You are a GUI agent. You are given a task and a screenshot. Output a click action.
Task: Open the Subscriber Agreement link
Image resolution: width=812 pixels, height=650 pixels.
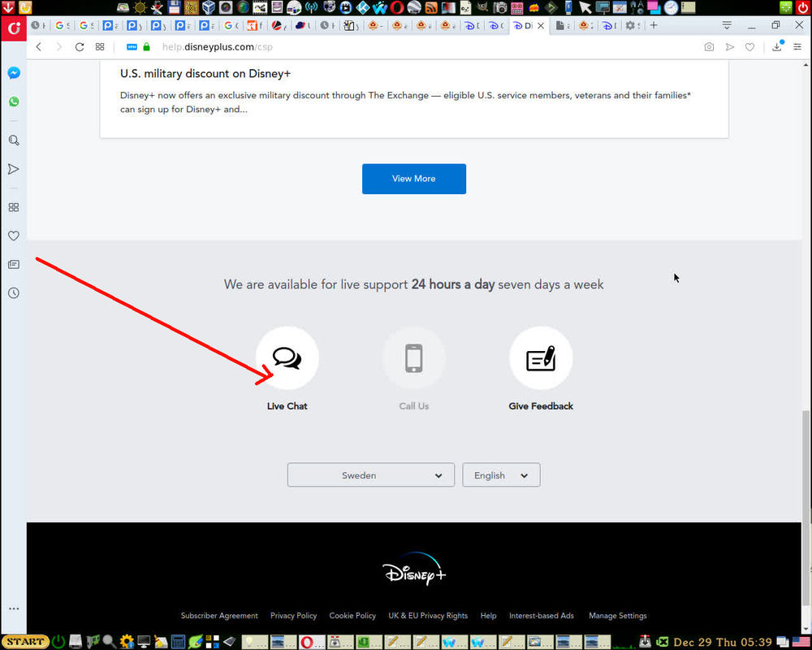(x=219, y=616)
